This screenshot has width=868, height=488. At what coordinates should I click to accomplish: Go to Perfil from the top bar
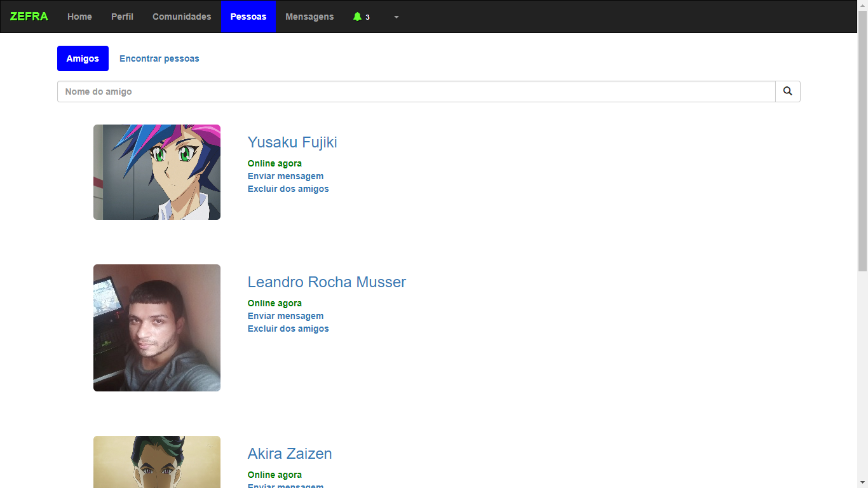122,17
